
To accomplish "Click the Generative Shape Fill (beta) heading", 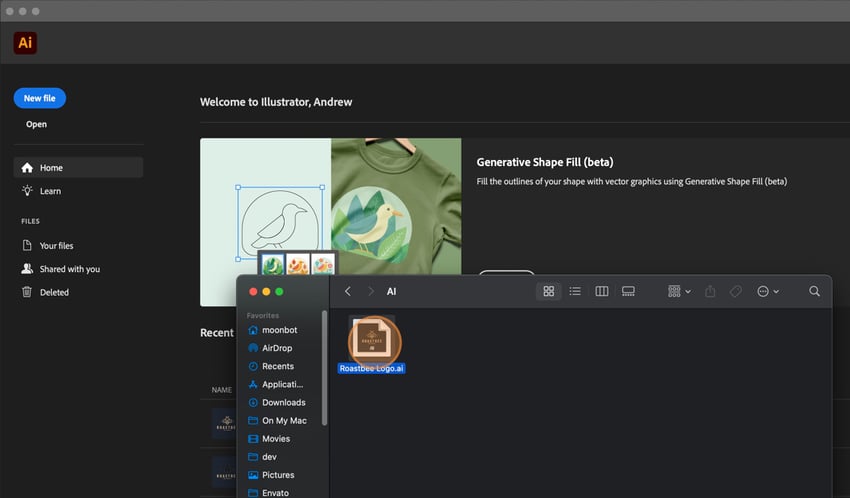I will 545,162.
